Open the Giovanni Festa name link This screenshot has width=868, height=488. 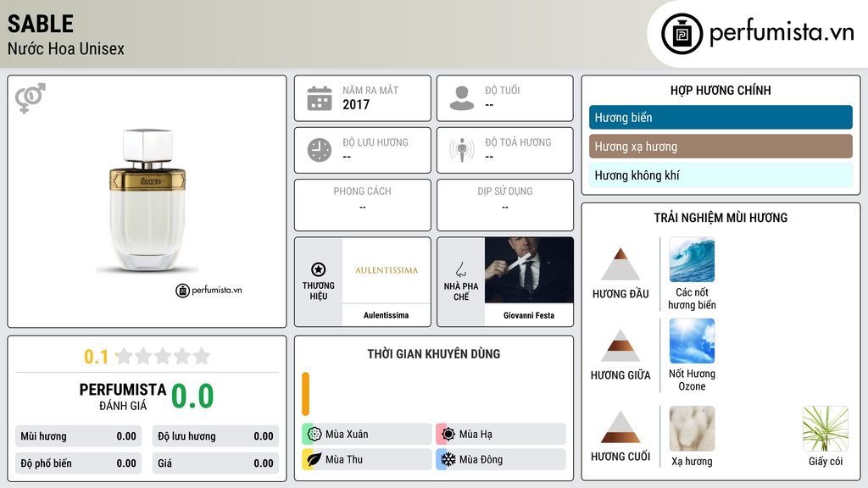529,315
